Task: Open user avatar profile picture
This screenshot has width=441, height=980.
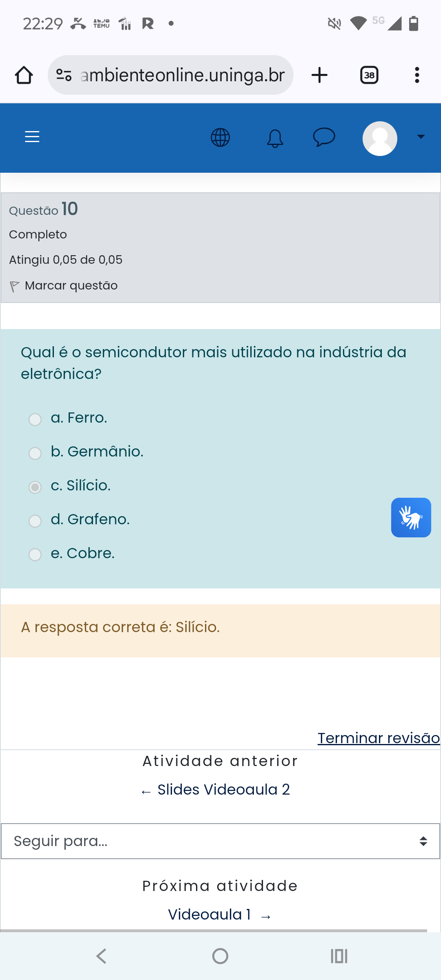Action: click(x=380, y=138)
